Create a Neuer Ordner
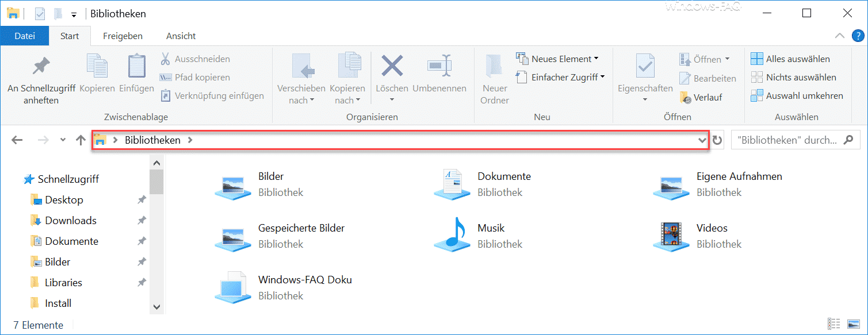 tap(495, 79)
